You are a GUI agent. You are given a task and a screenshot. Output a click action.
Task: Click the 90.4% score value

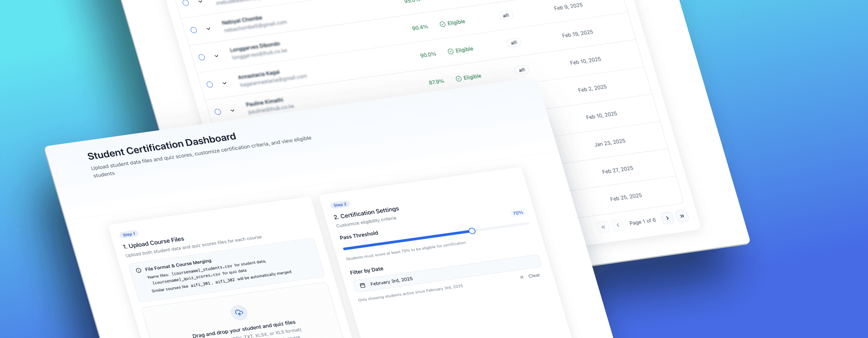coord(420,27)
